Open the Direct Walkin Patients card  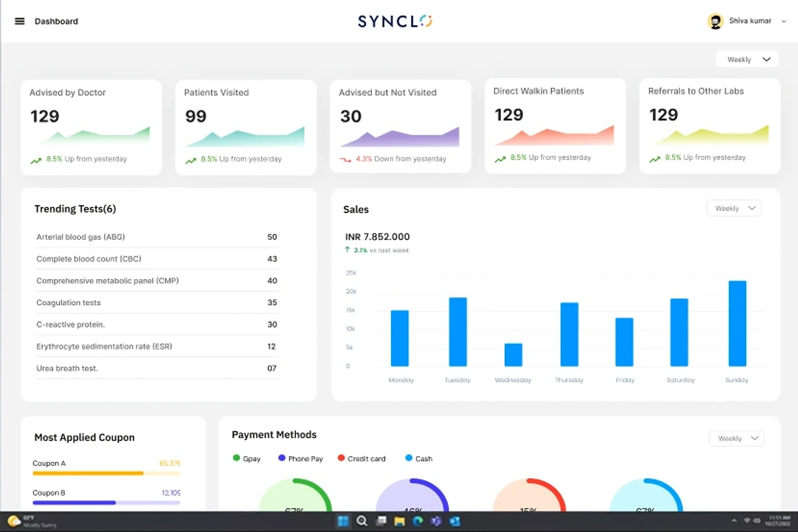[555, 126]
